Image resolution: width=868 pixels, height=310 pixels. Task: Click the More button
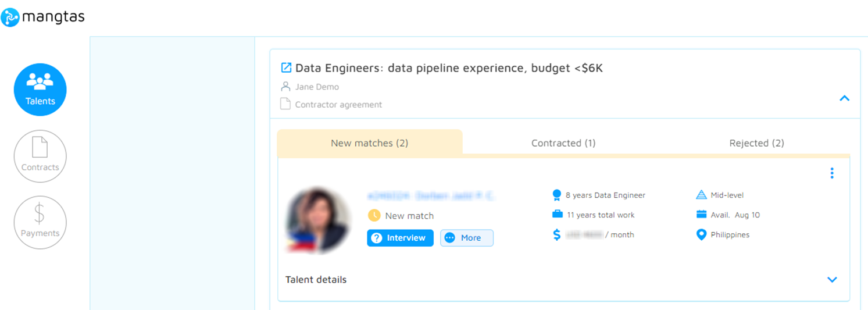click(467, 238)
